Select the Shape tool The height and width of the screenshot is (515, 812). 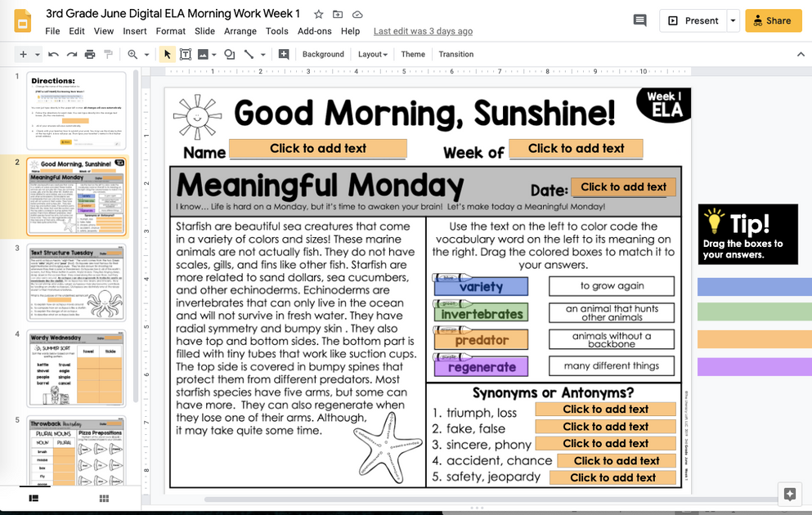tap(227, 54)
